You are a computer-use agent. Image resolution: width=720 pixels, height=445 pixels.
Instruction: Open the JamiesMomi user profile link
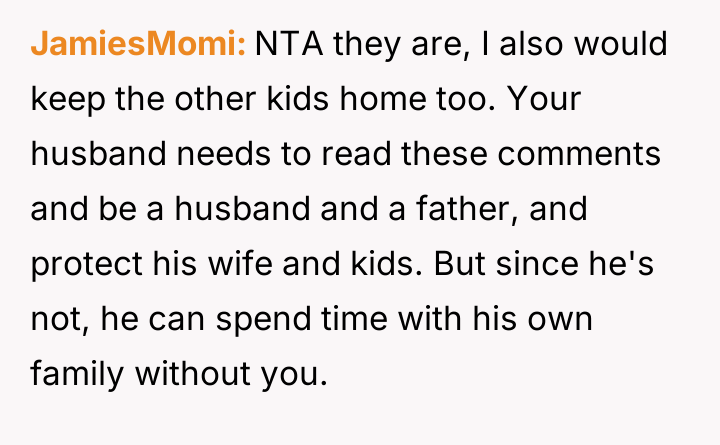click(138, 46)
